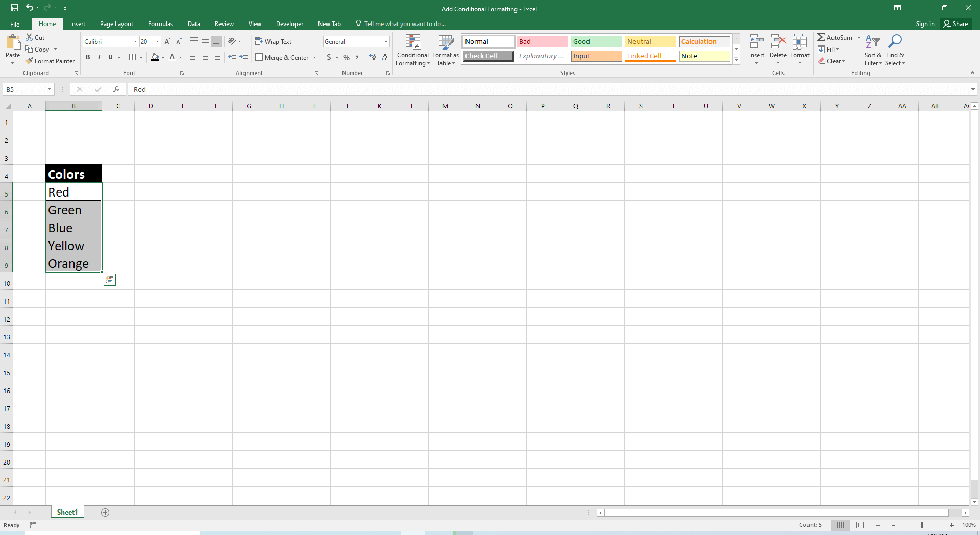The width and height of the screenshot is (980, 535).
Task: Expand the Number format dropdown
Action: 386,41
